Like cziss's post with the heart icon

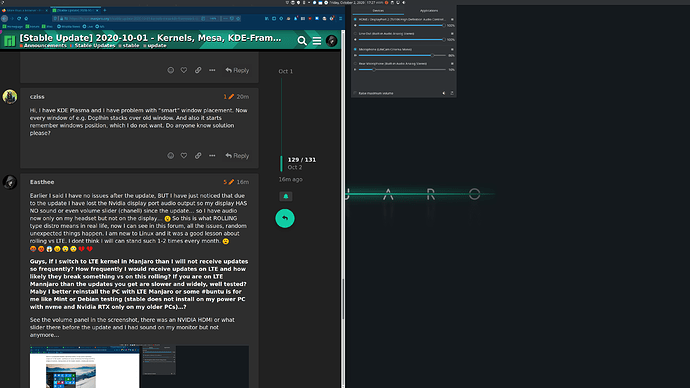point(184,156)
